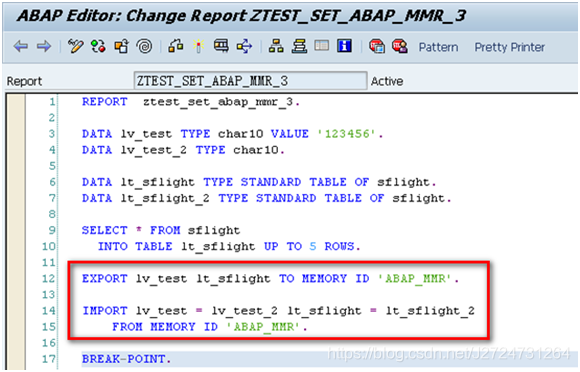580x372 pixels.
Task: Activate program with the matchstick icon
Action: pos(199,47)
